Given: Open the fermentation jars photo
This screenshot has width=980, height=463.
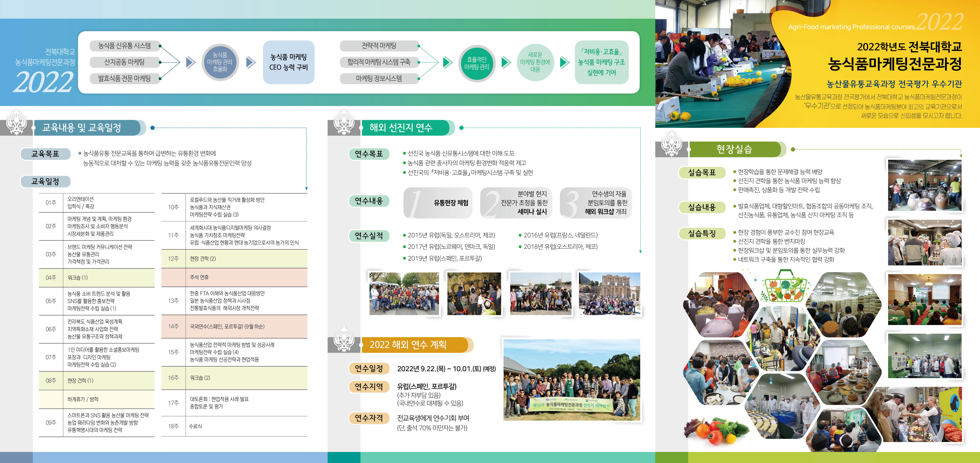Looking at the screenshot, I should point(925,185).
